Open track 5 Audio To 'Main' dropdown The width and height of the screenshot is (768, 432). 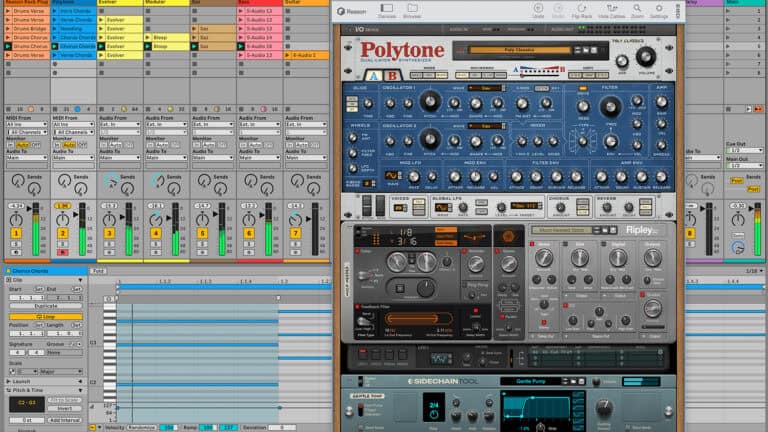(x=213, y=158)
